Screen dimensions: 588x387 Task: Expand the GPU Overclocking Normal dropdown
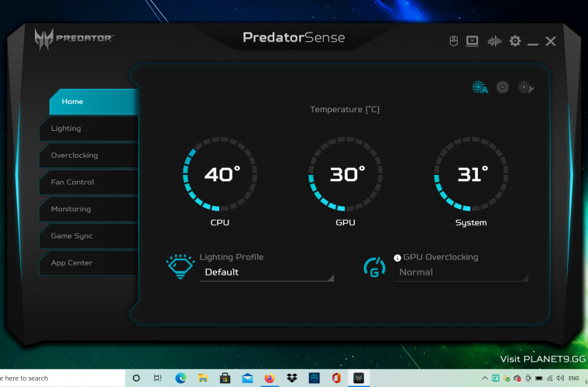pos(461,272)
